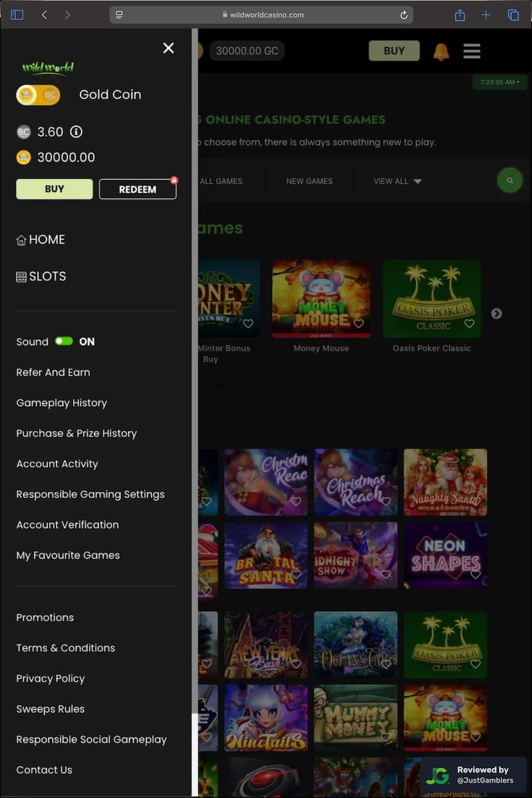Open the hamburger menu in the top bar

471,51
